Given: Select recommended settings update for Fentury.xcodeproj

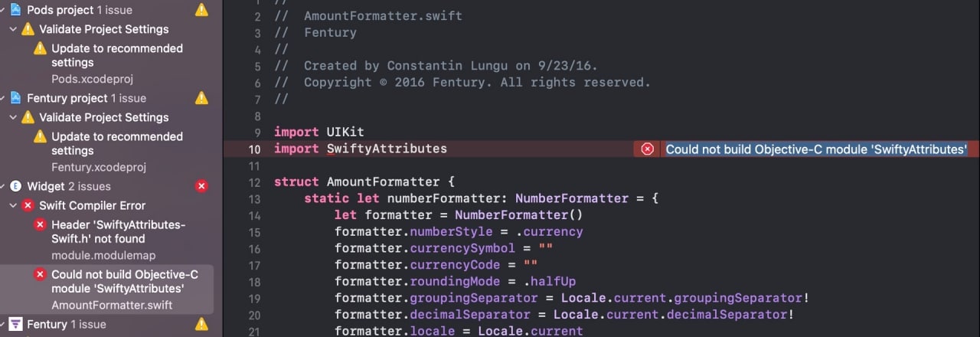Looking at the screenshot, I should 117,143.
